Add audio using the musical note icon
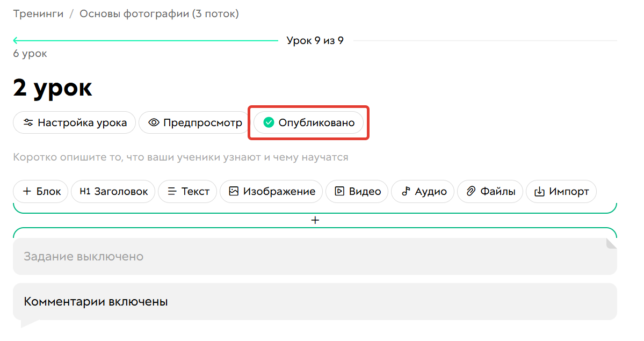644x341 pixels. [x=407, y=191]
